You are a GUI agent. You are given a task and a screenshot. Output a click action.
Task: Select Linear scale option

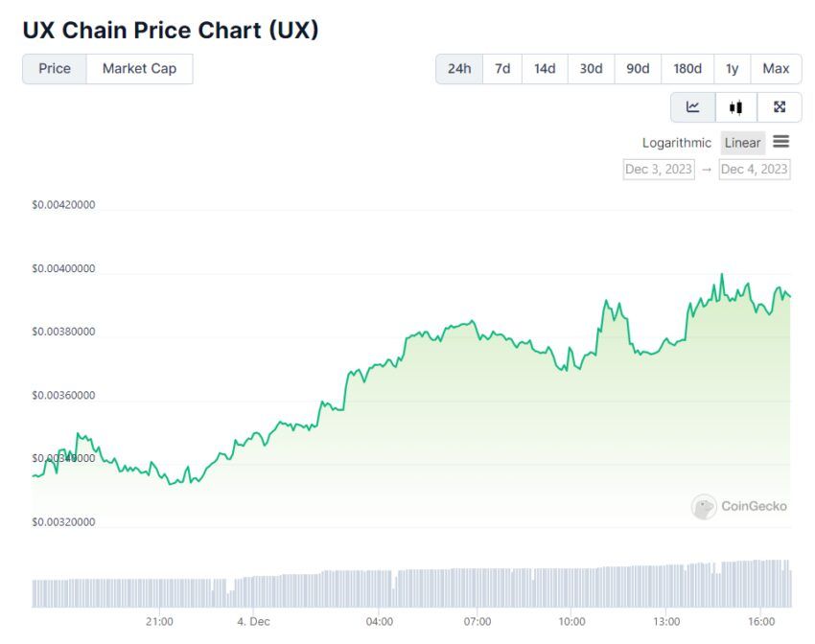pos(742,143)
